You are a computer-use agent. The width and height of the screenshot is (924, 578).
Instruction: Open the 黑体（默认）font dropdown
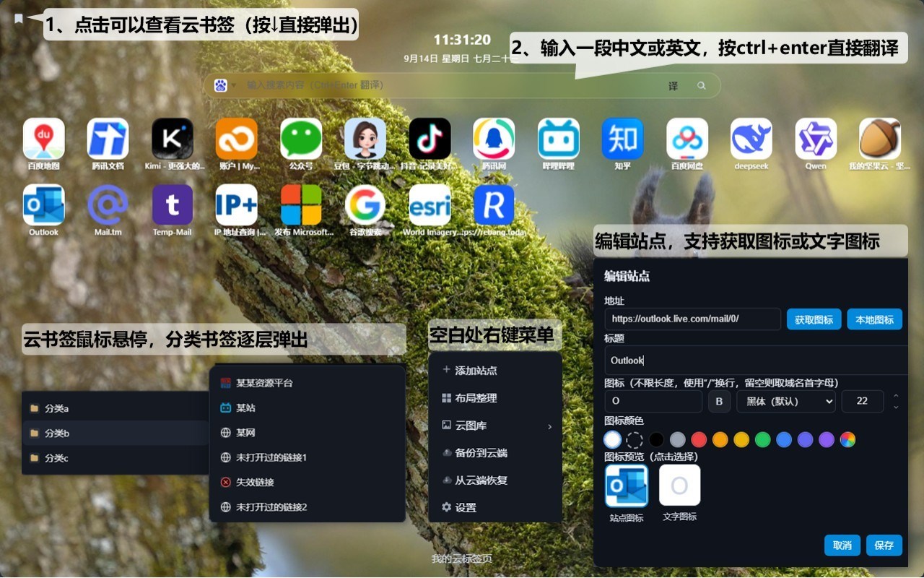tap(785, 401)
